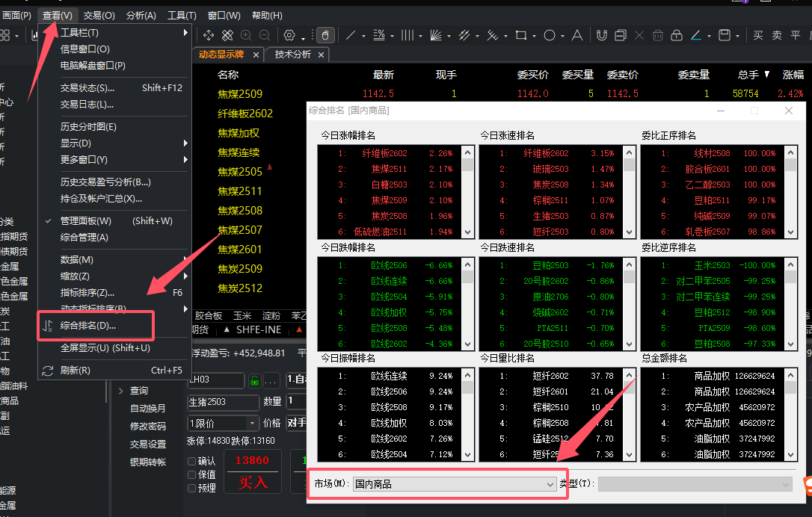Click the copy drawings stacked-window icon

pyautogui.click(x=621, y=35)
